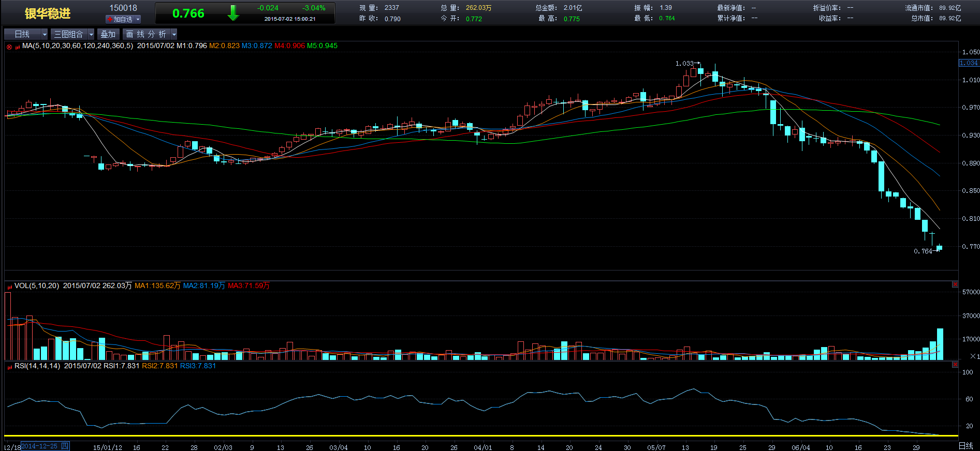Image resolution: width=980 pixels, height=451 pixels.
Task: Expand the 加自选 dropdown arrow
Action: (x=138, y=19)
